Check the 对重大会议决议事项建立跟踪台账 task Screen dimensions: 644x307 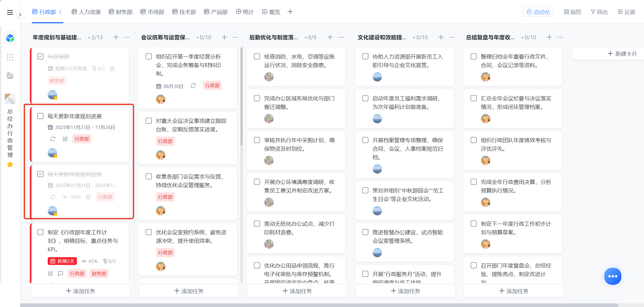click(149, 120)
